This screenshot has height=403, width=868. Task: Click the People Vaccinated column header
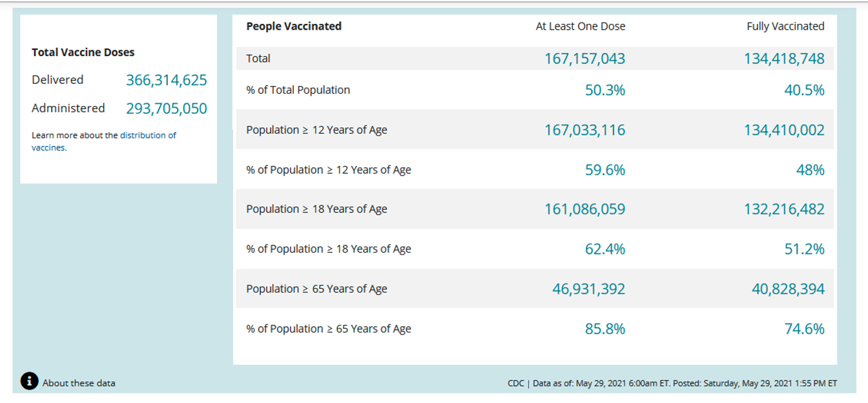click(x=294, y=26)
